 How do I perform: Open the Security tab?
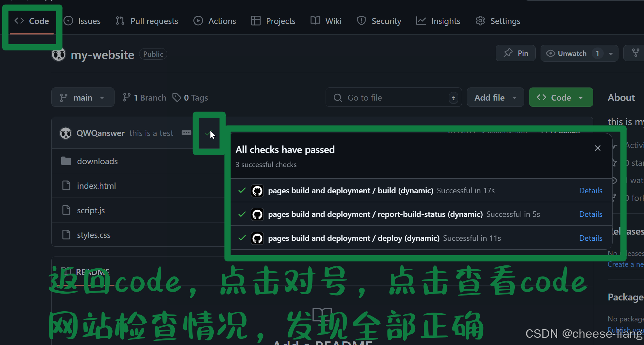[x=379, y=21]
